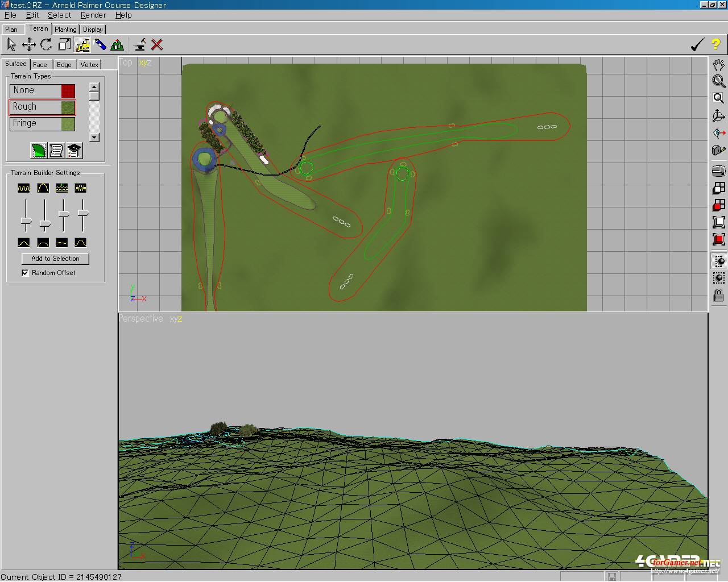Click the green checkmark confirm button
The image size is (728, 582).
pyautogui.click(x=697, y=44)
